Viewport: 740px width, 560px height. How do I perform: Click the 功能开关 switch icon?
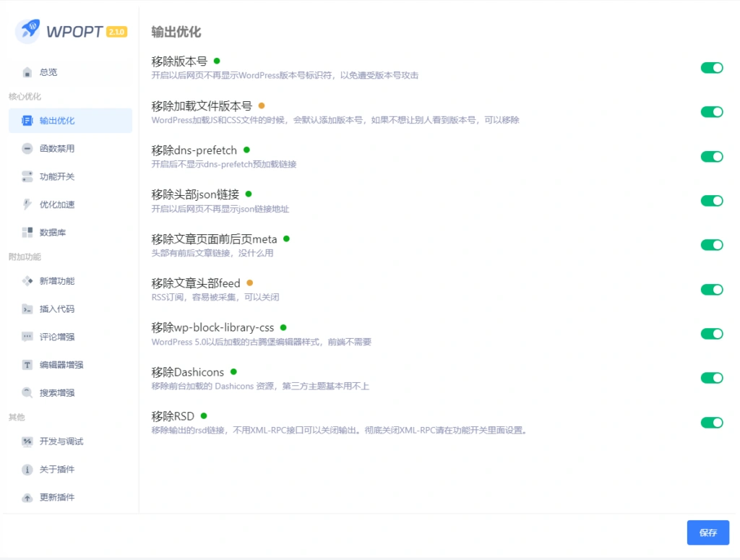pos(27,176)
